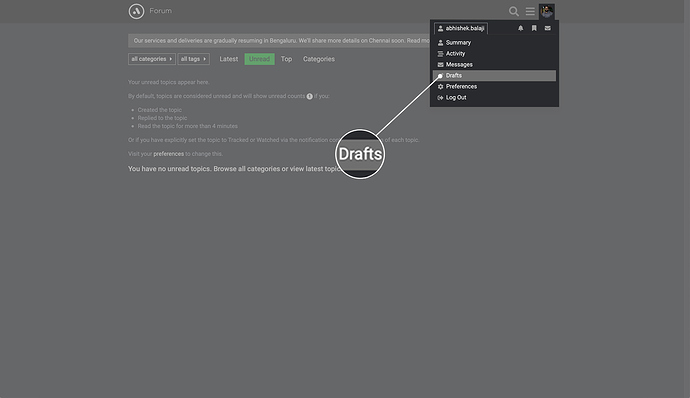Click the unread count info badge
This screenshot has width=690, height=398.
coord(310,96)
